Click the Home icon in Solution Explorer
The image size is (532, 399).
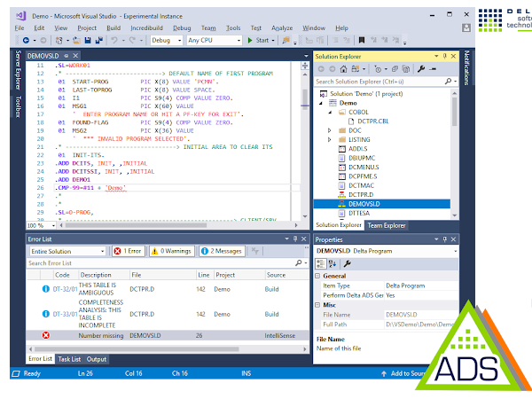[343, 69]
